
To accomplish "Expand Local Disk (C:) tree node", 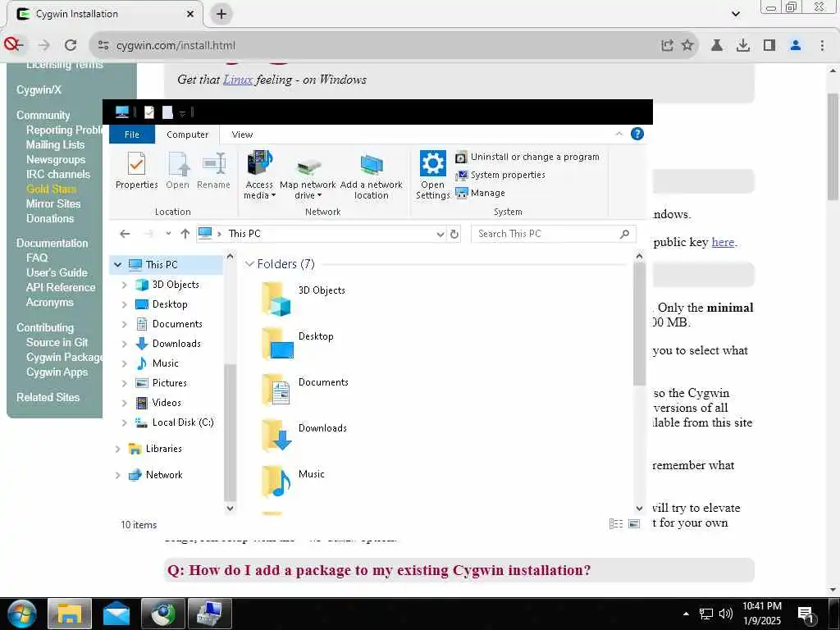I will pyautogui.click(x=125, y=422).
